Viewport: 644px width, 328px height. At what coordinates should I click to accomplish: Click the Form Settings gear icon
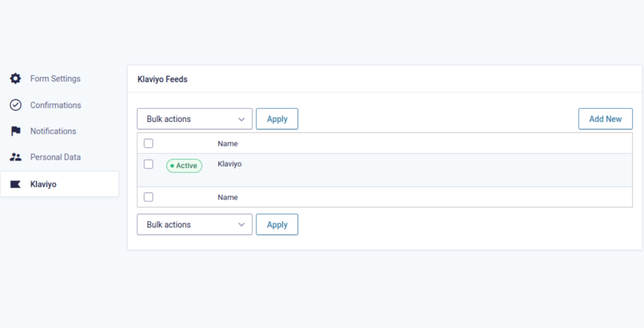tap(16, 79)
